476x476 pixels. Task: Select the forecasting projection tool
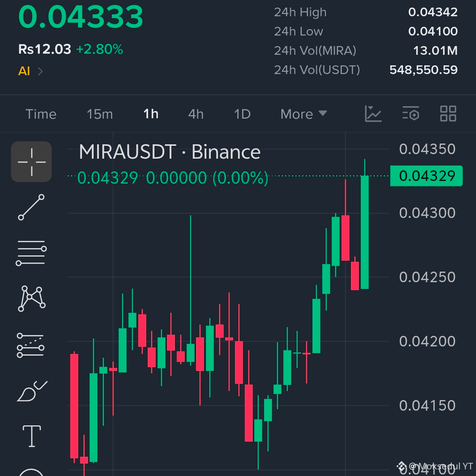[31, 345]
